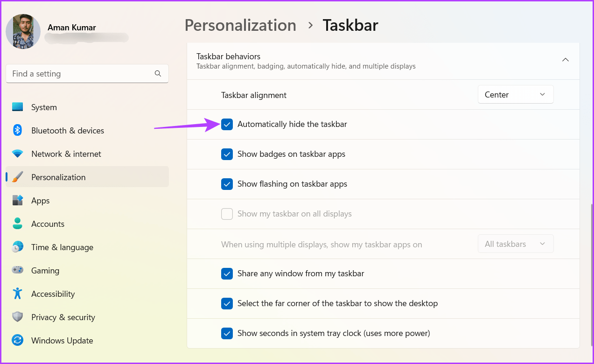The width and height of the screenshot is (594, 364).
Task: Open the Taskbar alignment dropdown
Action: pyautogui.click(x=515, y=94)
